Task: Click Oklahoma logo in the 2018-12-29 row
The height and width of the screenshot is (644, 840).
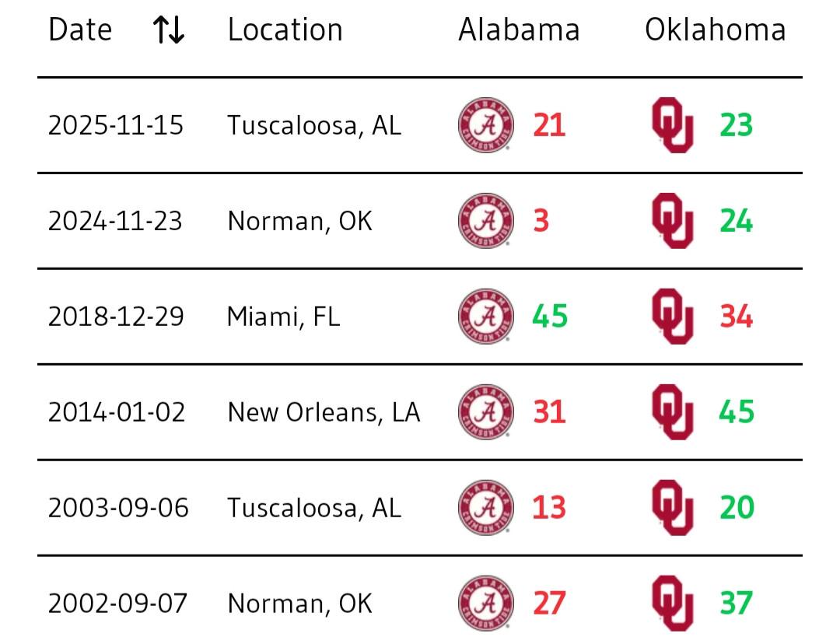Action: (x=672, y=317)
